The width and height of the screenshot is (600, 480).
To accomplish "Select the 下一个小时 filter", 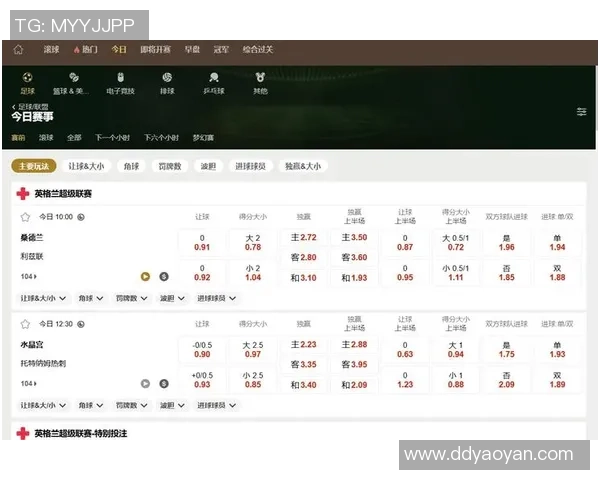I will (112, 137).
